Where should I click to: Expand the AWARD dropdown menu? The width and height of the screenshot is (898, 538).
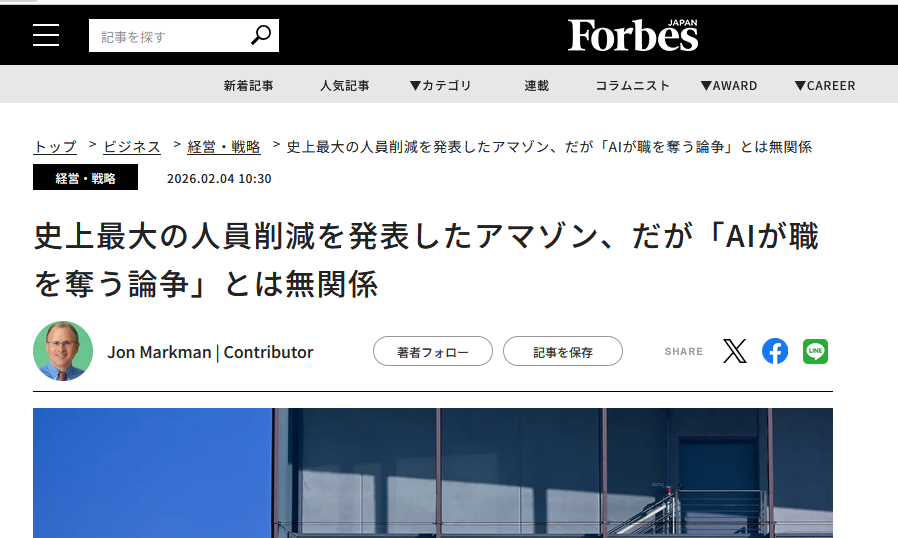(728, 85)
